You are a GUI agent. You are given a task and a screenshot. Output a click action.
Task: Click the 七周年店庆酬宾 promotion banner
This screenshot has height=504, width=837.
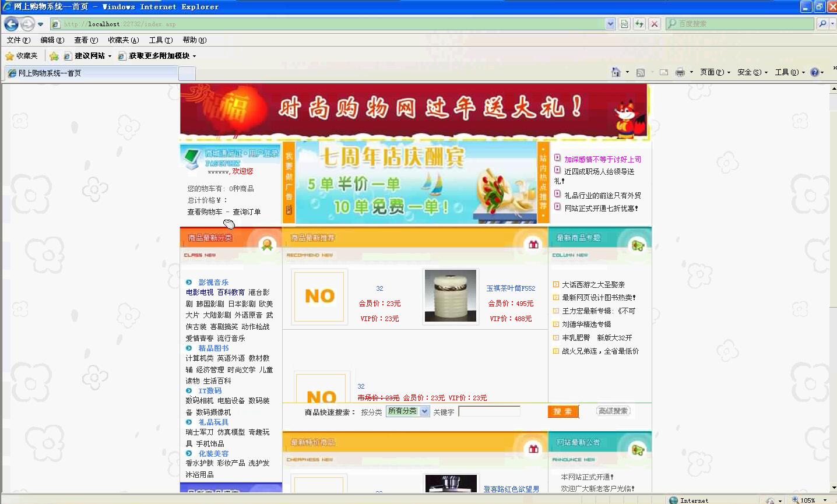pos(416,182)
